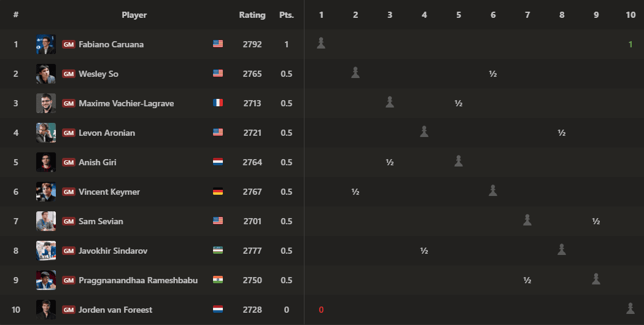Select the Vincent Keymer name link

click(109, 192)
